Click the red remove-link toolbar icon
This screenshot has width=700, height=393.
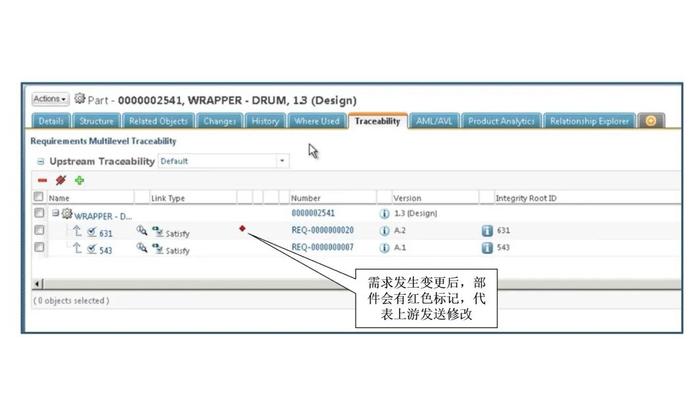click(61, 180)
